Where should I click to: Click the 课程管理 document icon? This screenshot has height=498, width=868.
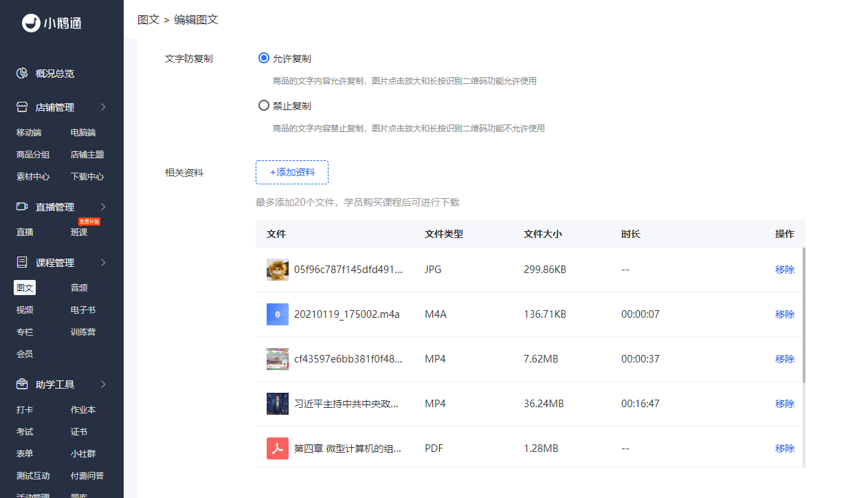(x=22, y=263)
